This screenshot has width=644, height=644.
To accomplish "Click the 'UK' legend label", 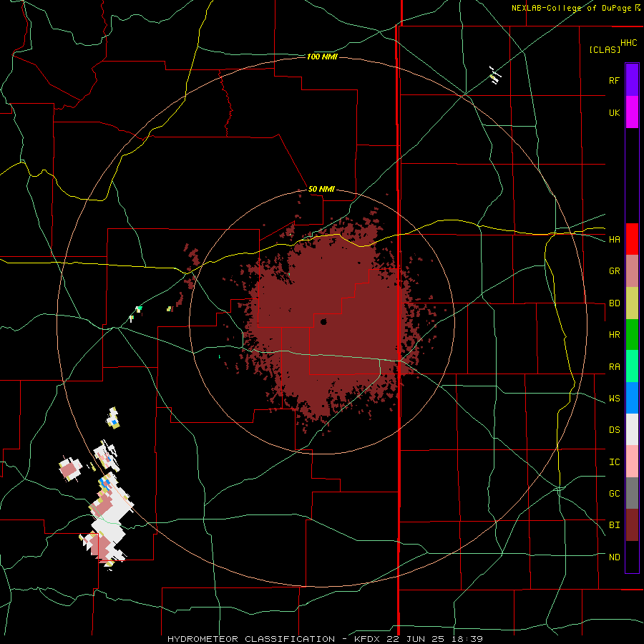I will point(614,112).
